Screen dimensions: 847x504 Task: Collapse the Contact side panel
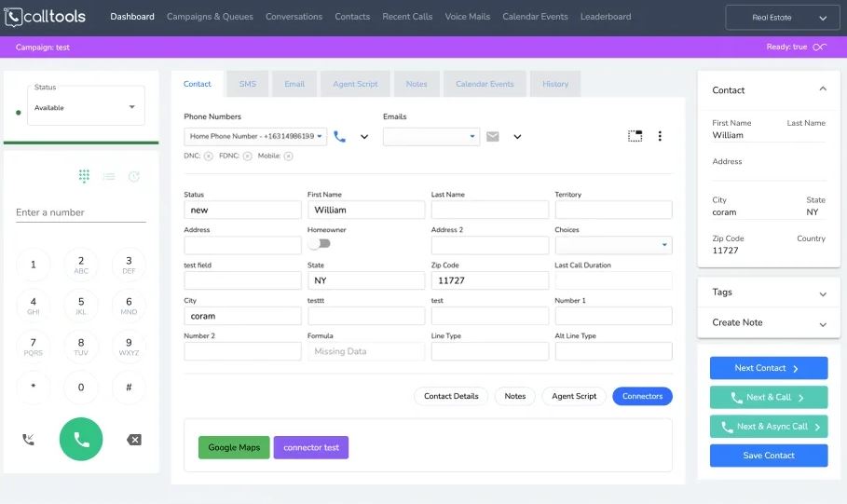click(x=823, y=89)
